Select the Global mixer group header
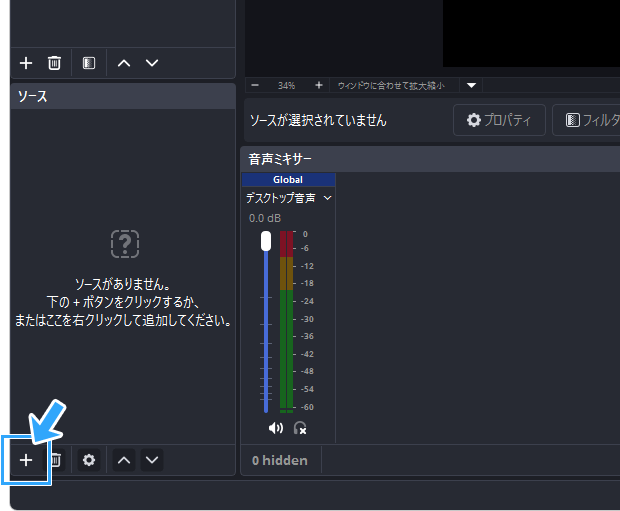Image resolution: width=620 pixels, height=511 pixels. pos(288,180)
